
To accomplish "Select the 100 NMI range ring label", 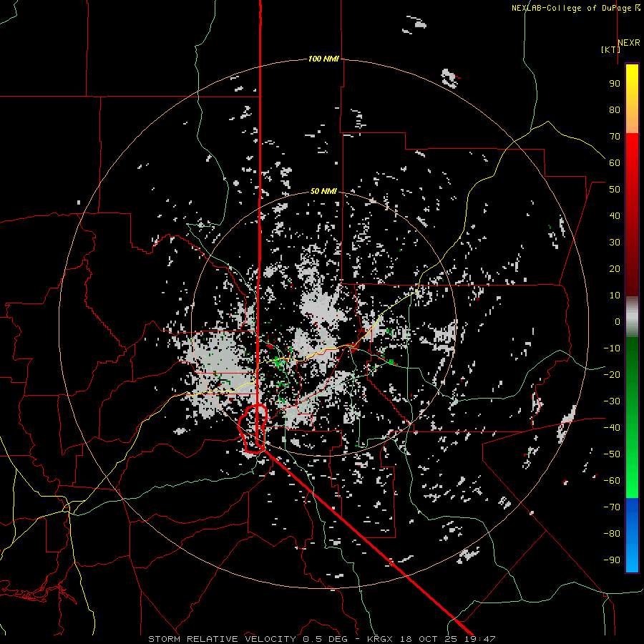I will tap(323, 59).
